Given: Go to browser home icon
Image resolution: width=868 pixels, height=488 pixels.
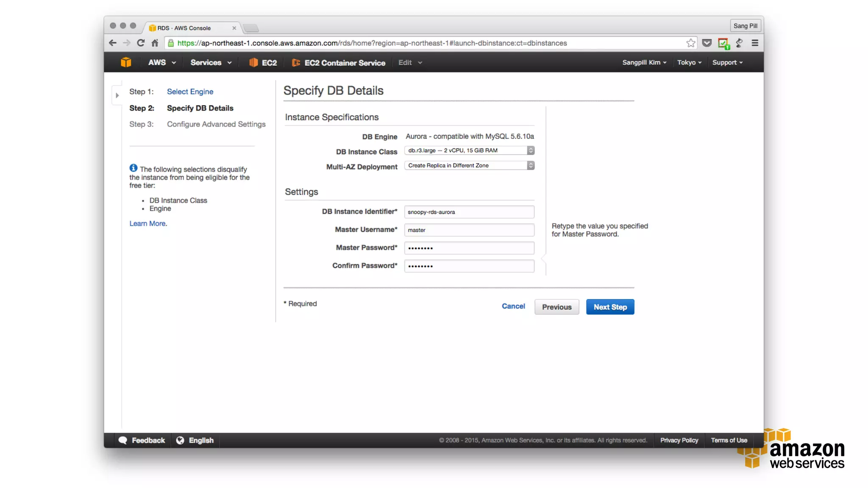Looking at the screenshot, I should point(155,43).
